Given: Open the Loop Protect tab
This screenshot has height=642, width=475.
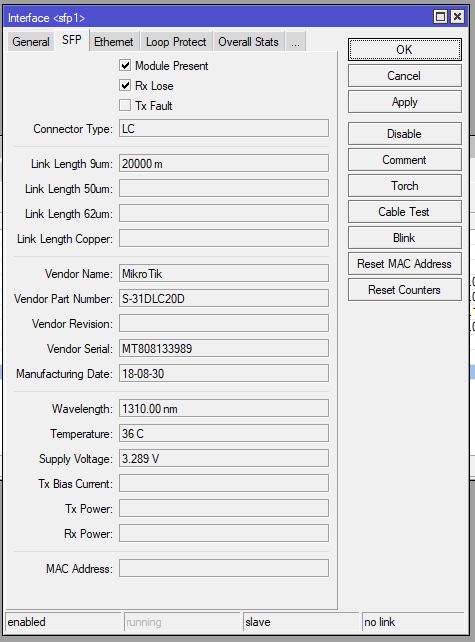Looking at the screenshot, I should (x=176, y=42).
